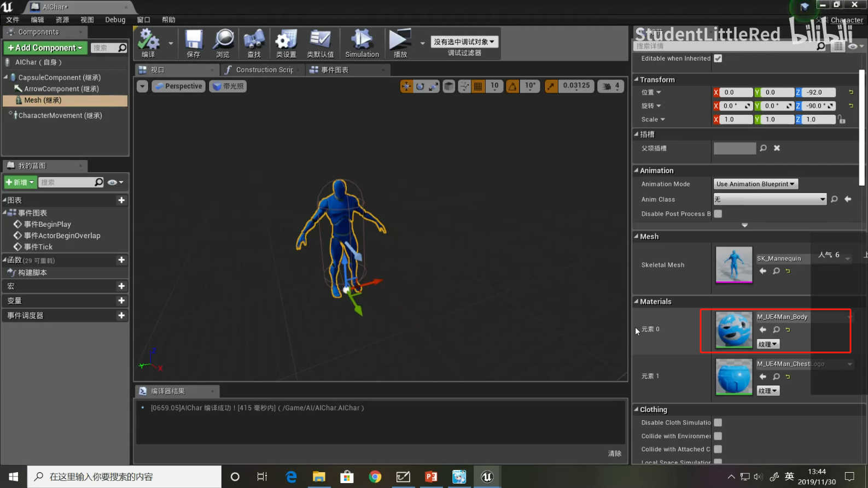Search parent socket magnifier icon
Viewport: 868px width, 488px height.
(x=763, y=148)
